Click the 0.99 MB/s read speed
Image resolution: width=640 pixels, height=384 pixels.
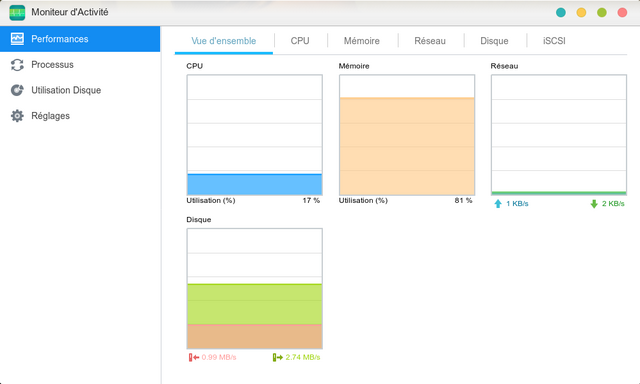tap(219, 357)
